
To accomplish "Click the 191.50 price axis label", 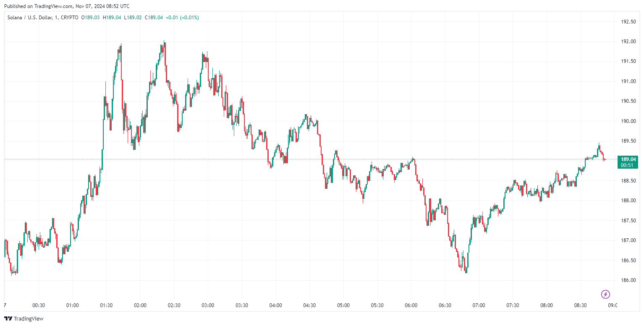I will (x=628, y=61).
